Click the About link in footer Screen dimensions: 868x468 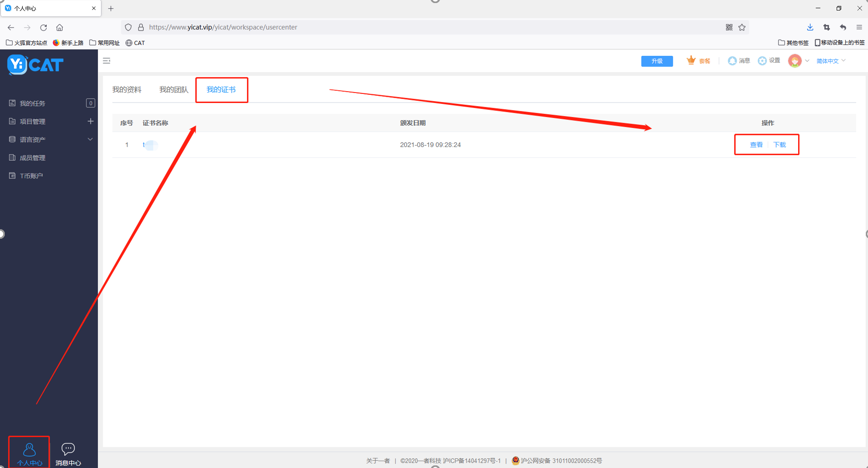pyautogui.click(x=378, y=461)
